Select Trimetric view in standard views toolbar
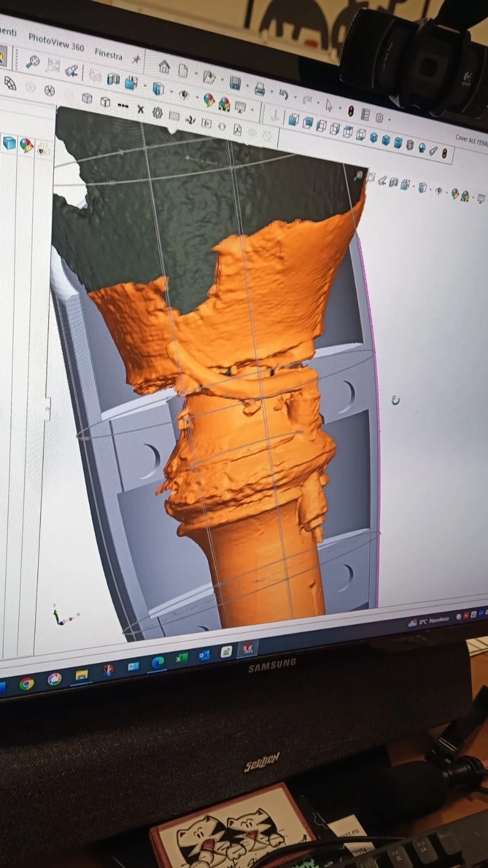 pos(386,141)
